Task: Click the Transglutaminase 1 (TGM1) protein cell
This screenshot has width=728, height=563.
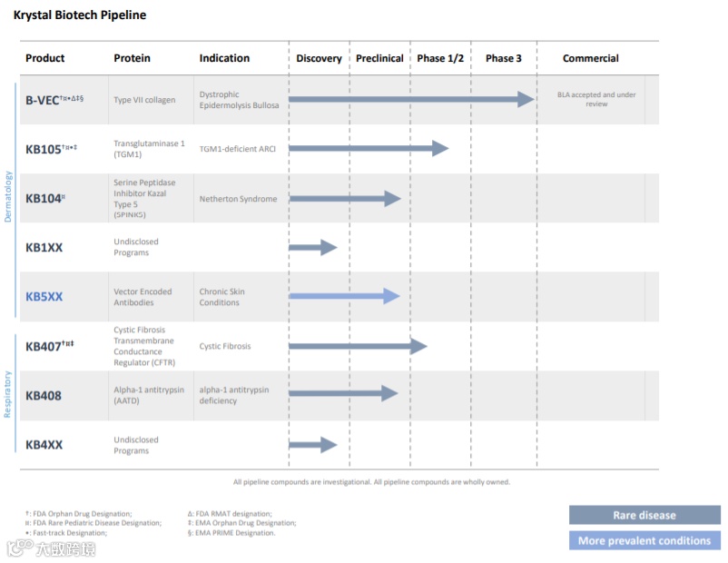Action: (x=149, y=149)
